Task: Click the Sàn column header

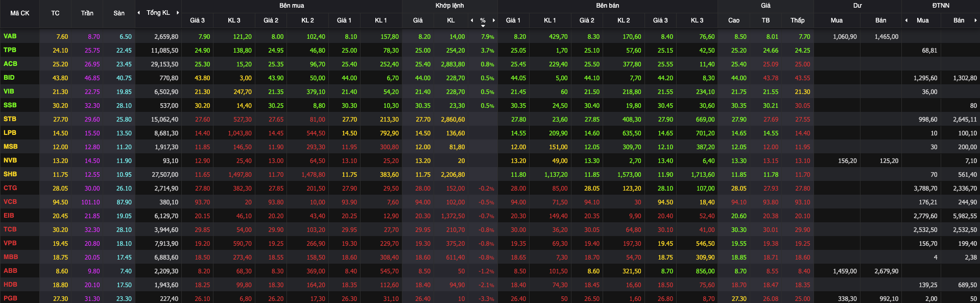Action: pos(119,13)
